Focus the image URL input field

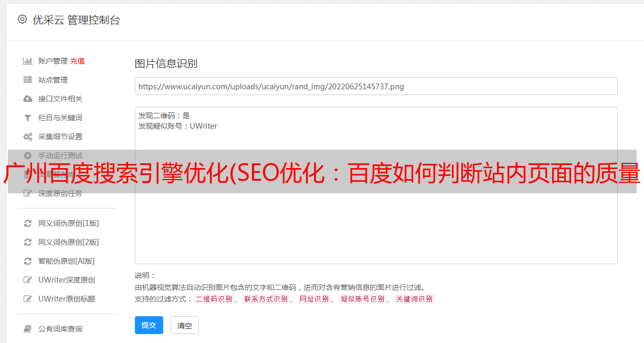pos(376,86)
